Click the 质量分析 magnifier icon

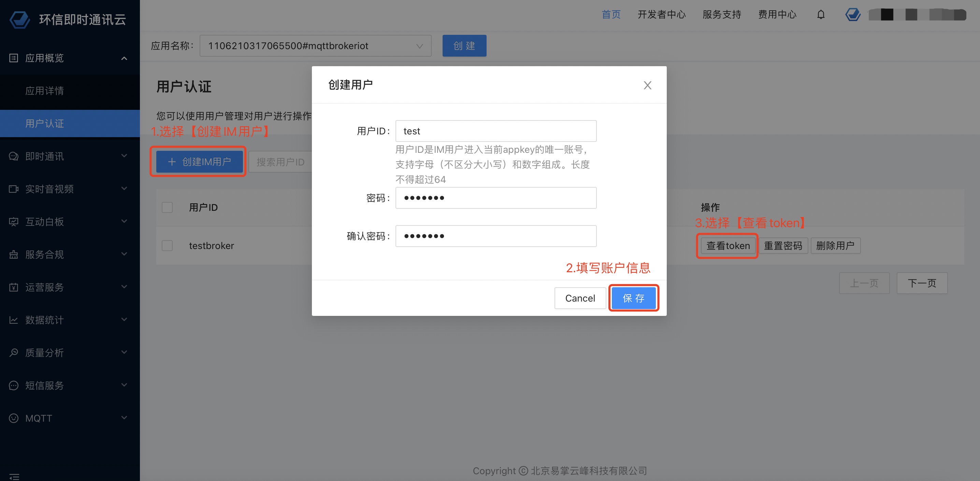[x=14, y=352]
